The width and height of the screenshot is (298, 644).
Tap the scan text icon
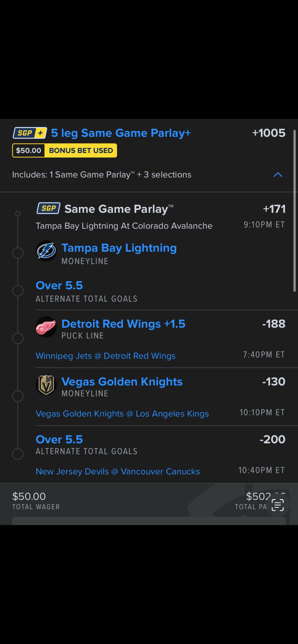pyautogui.click(x=278, y=505)
